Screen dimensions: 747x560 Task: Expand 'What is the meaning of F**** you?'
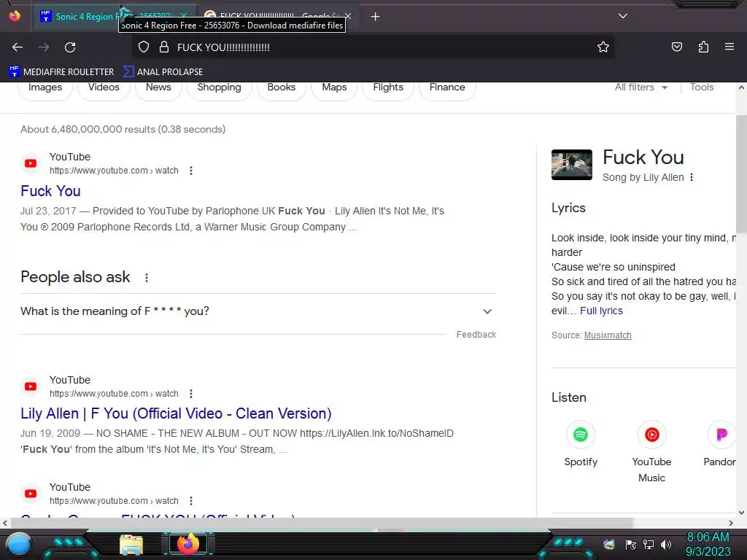(x=258, y=311)
